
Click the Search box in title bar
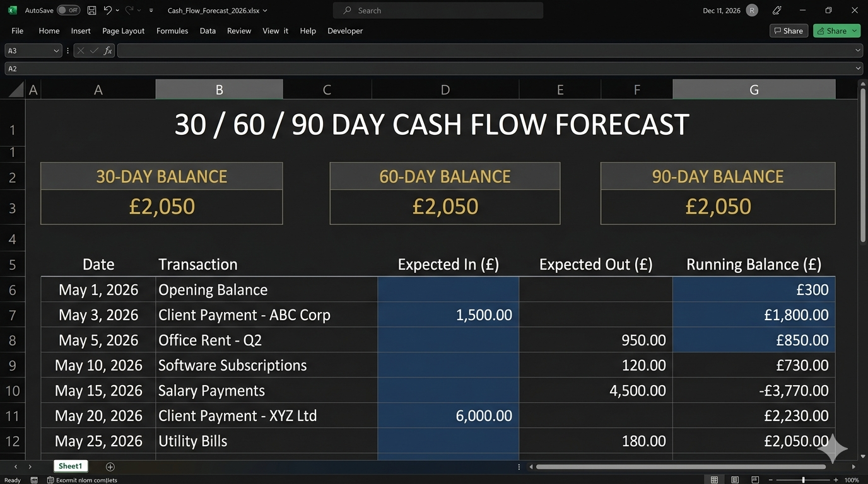438,10
